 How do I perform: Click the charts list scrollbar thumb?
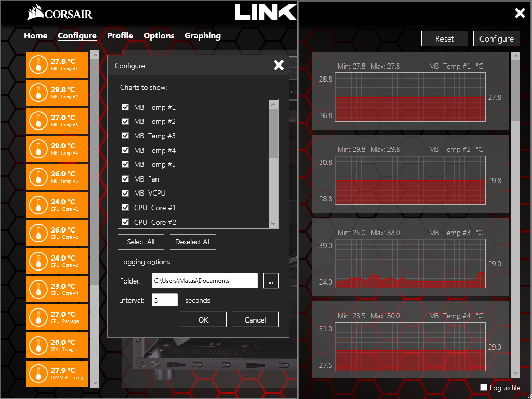[274, 133]
